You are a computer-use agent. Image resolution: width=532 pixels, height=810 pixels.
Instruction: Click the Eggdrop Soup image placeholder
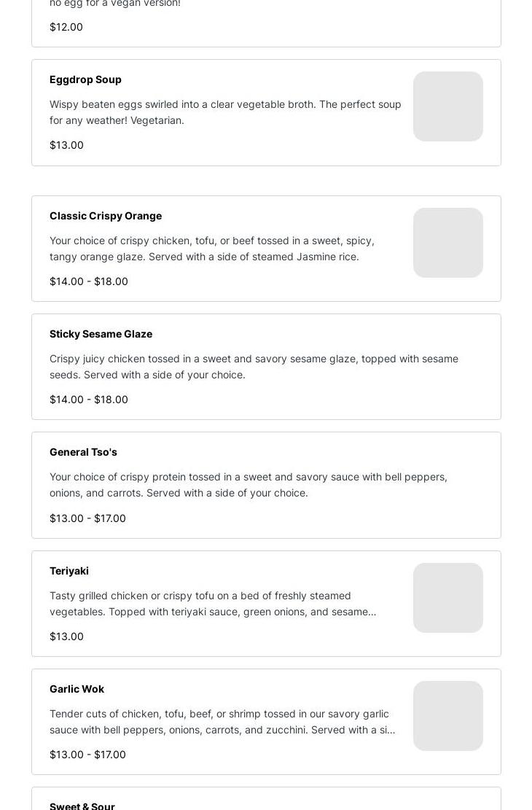click(x=447, y=106)
